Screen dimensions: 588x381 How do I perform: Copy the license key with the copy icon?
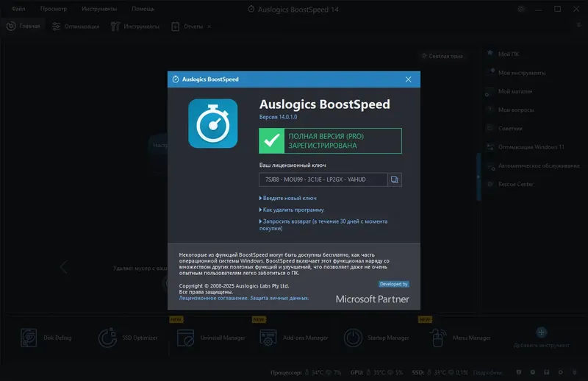tap(394, 179)
